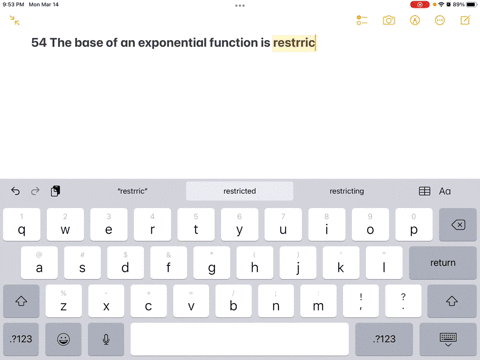Tap the number 54 in the note title

click(39, 43)
